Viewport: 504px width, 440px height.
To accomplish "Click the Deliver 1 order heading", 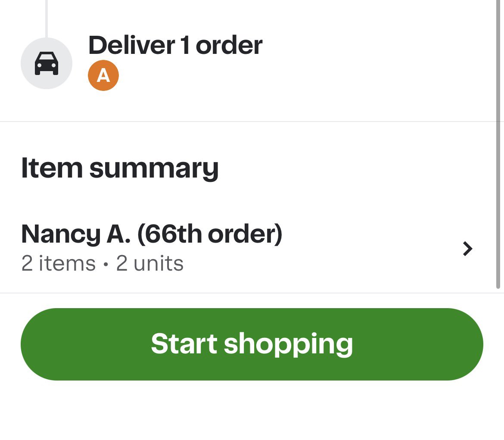I will tap(175, 45).
